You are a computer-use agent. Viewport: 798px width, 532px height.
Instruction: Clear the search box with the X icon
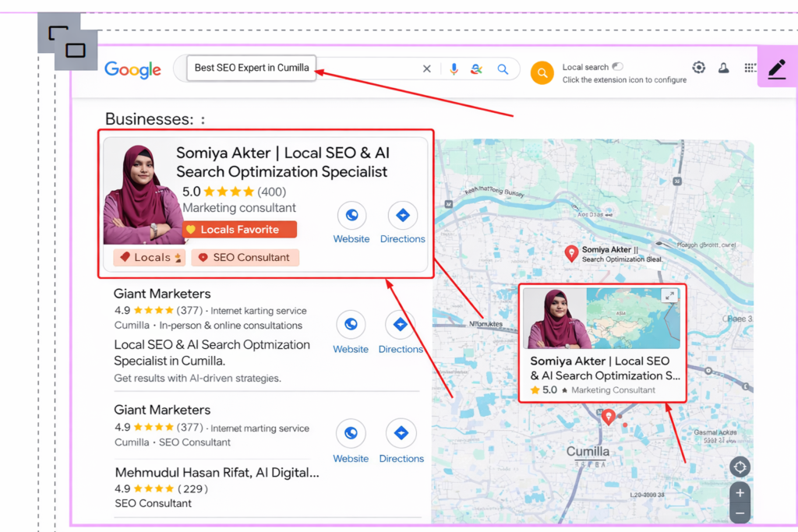[x=426, y=69]
